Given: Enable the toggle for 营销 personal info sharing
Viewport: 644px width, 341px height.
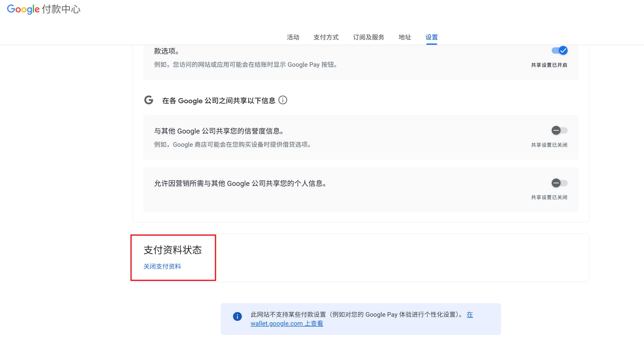Looking at the screenshot, I should click(560, 183).
